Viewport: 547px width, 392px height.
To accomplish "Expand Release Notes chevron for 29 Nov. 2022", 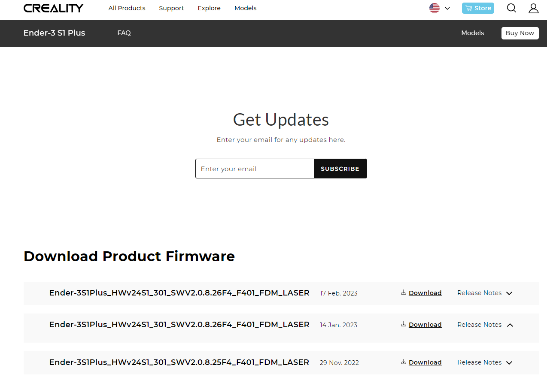I will tap(509, 363).
